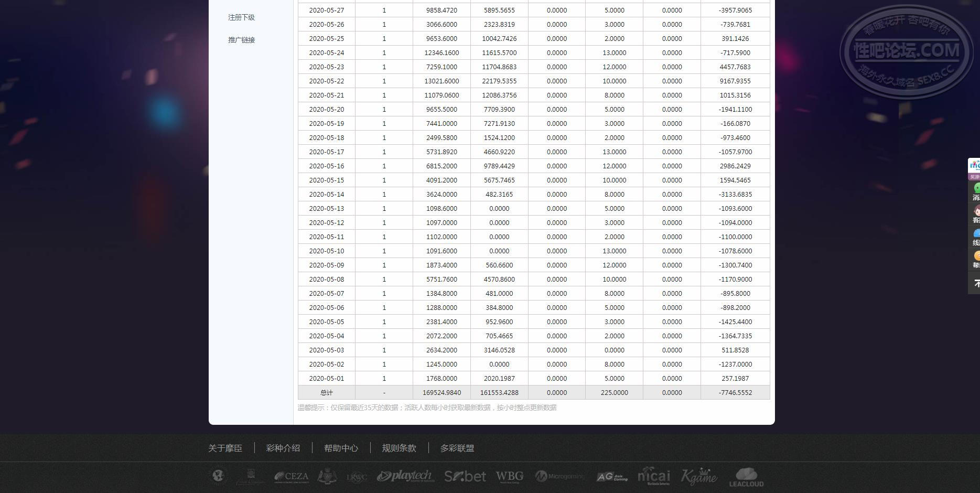This screenshot has width=980, height=493.
Task: Click the value 22179.5355
Action: click(x=499, y=81)
